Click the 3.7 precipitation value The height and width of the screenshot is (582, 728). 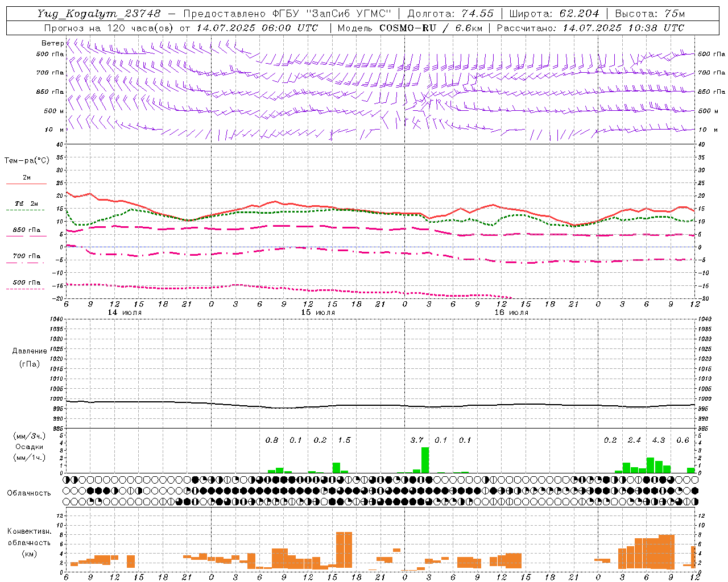pyautogui.click(x=417, y=440)
